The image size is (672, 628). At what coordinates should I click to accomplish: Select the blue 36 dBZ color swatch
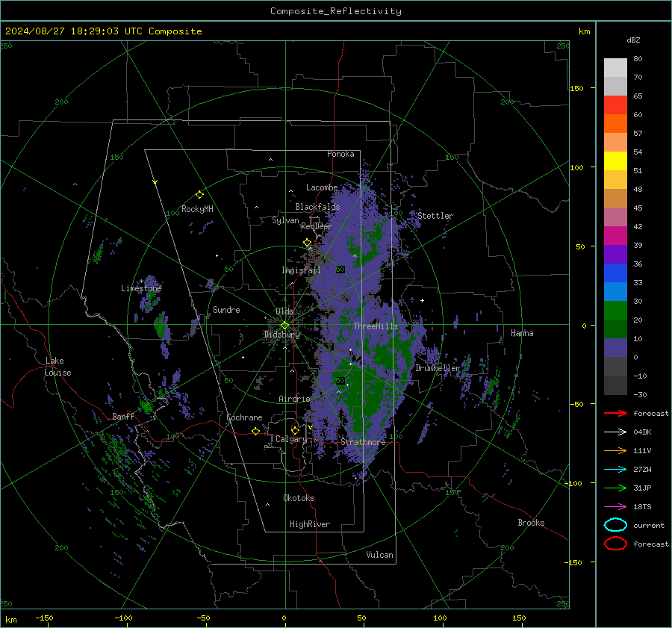coord(615,273)
